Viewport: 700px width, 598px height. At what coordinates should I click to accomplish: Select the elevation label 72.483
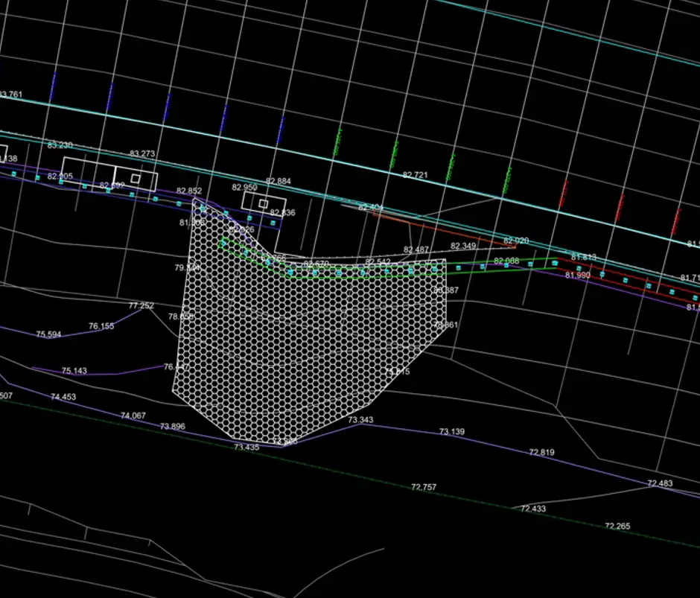pos(659,483)
